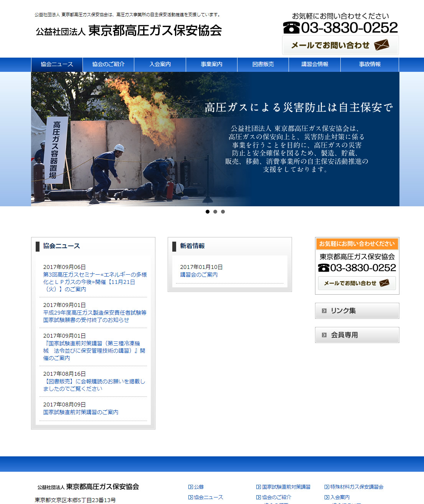Click the arrow icon beside footer 国家試験直前対策講習

(259, 487)
